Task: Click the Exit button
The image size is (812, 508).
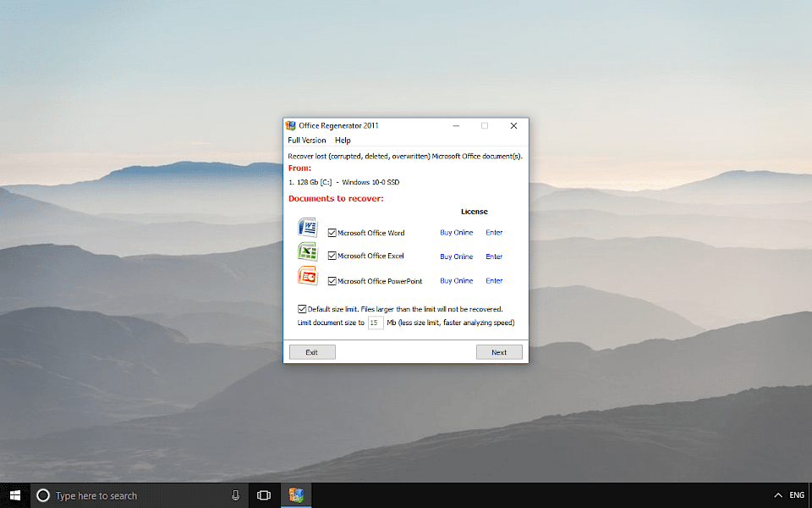Action: 312,352
